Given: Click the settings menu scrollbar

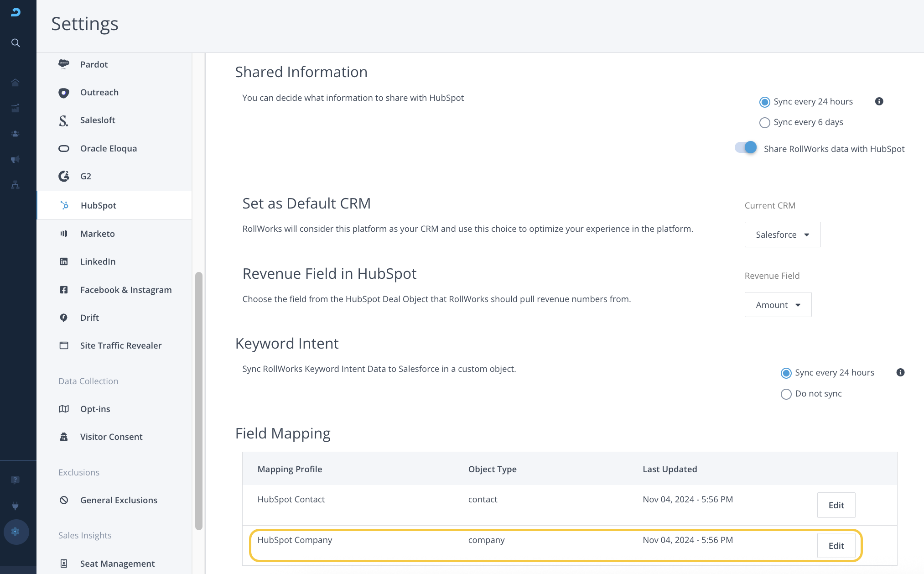Looking at the screenshot, I should pos(198,401).
